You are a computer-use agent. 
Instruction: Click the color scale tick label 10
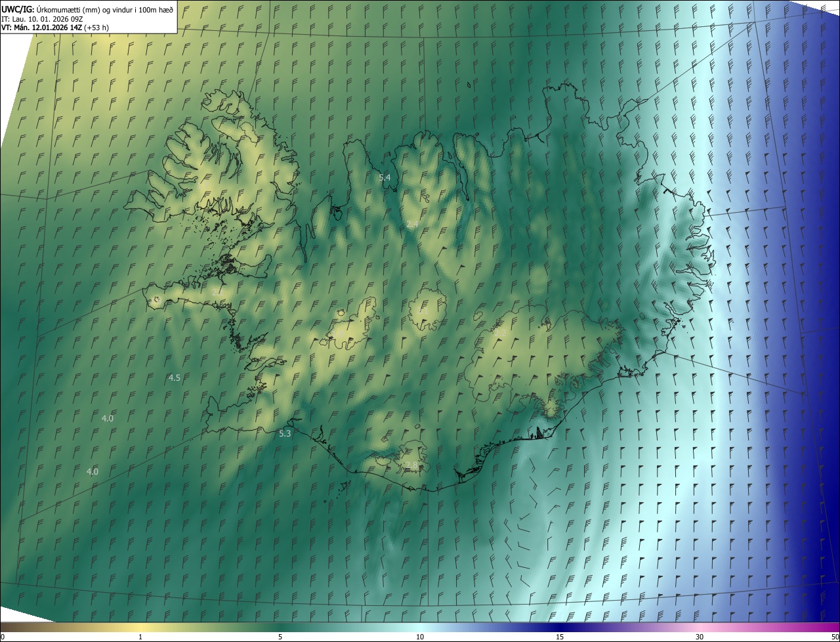[420, 637]
